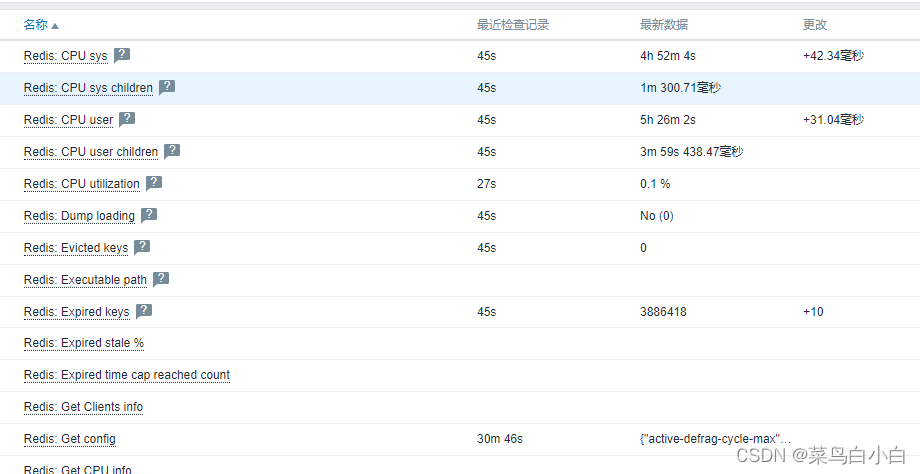Open the Redis: Expired keys item
Image resolution: width=920 pixels, height=474 pixels.
[76, 312]
